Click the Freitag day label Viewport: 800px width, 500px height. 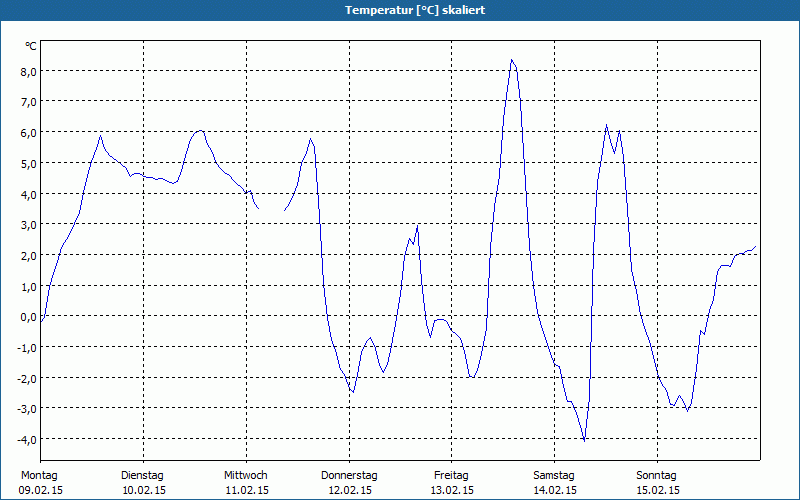452,475
